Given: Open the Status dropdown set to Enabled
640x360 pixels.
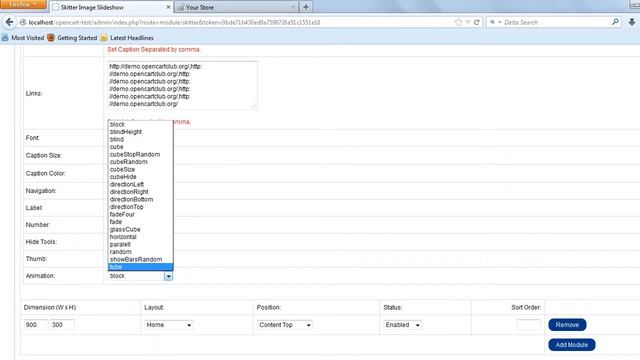Looking at the screenshot, I should pyautogui.click(x=402, y=325).
